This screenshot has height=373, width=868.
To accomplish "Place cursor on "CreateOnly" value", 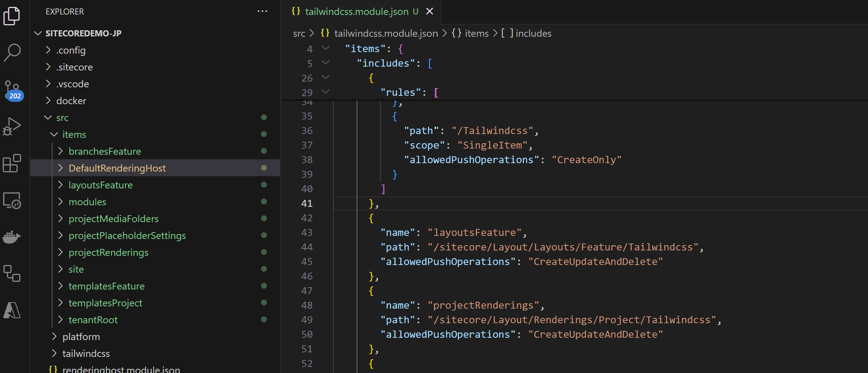I will pyautogui.click(x=586, y=160).
